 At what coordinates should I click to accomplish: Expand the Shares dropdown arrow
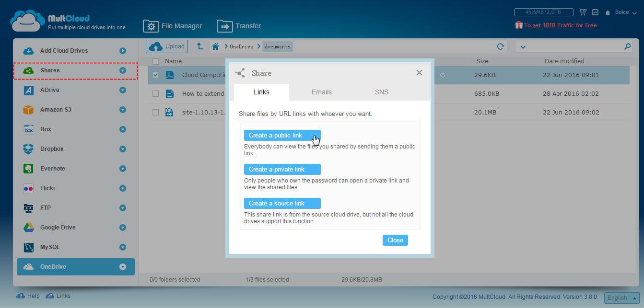click(123, 70)
